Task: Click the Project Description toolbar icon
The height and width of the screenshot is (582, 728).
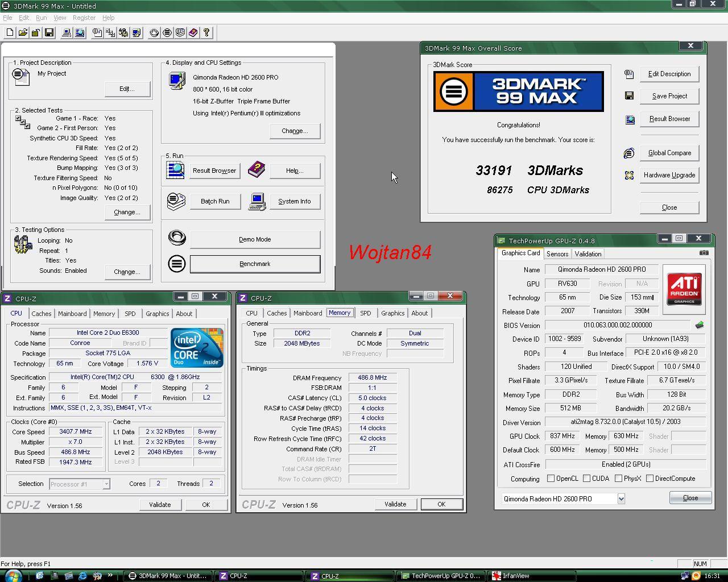Action: pos(97,32)
